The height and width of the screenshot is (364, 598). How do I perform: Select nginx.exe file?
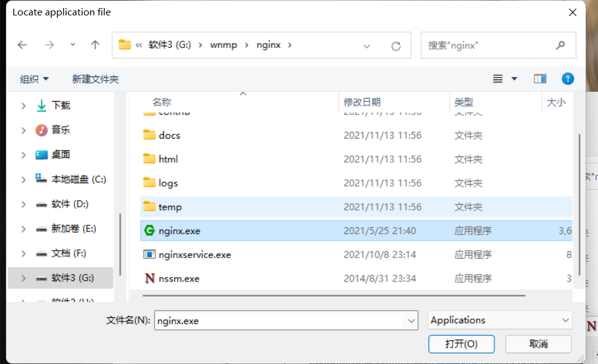pyautogui.click(x=356, y=230)
